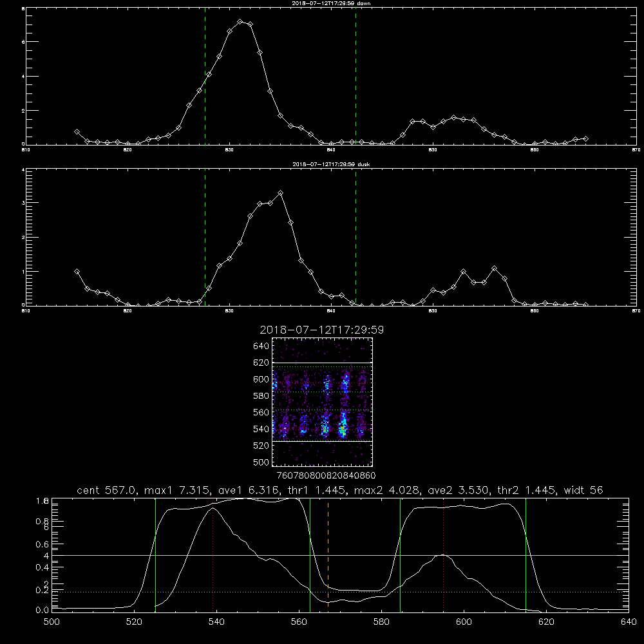Click the heat map y-axis label 520

(261, 446)
